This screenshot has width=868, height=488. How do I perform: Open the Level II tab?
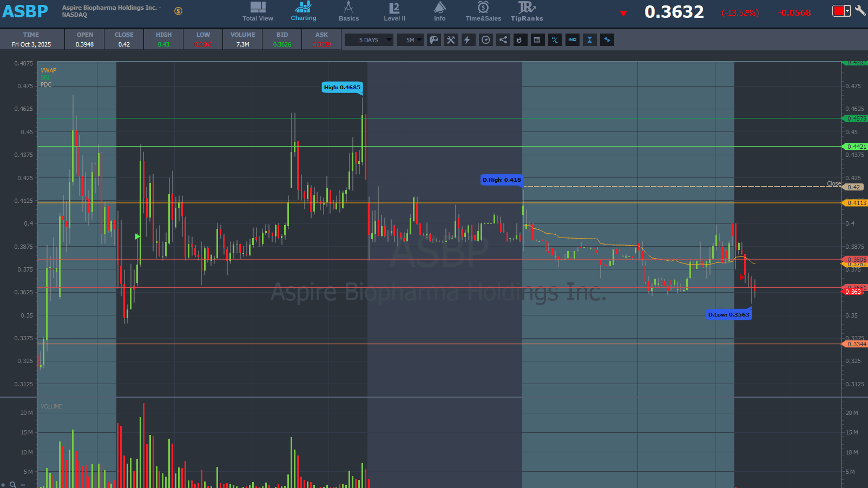coord(394,11)
